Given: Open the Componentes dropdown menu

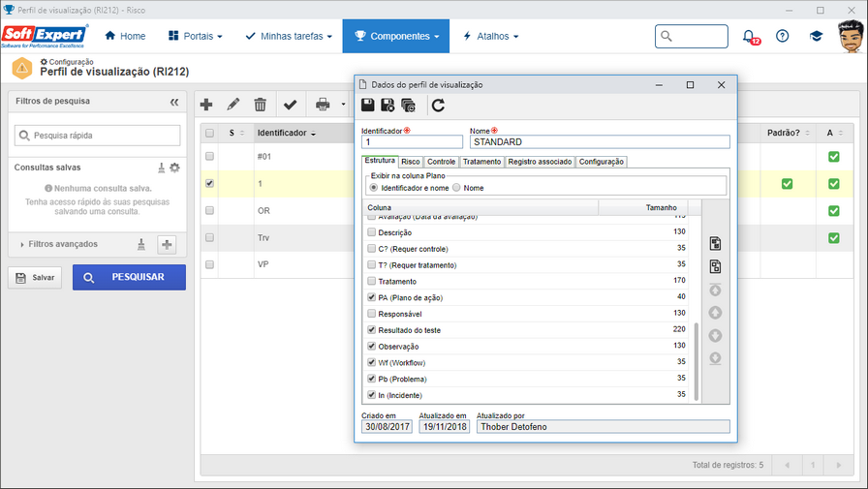Looking at the screenshot, I should [396, 36].
